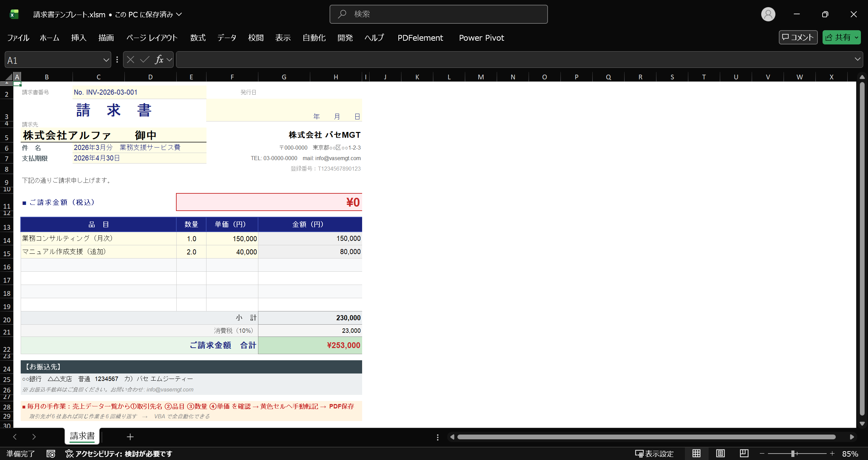Add a new sheet with plus icon
The width and height of the screenshot is (868, 460).
[130, 437]
